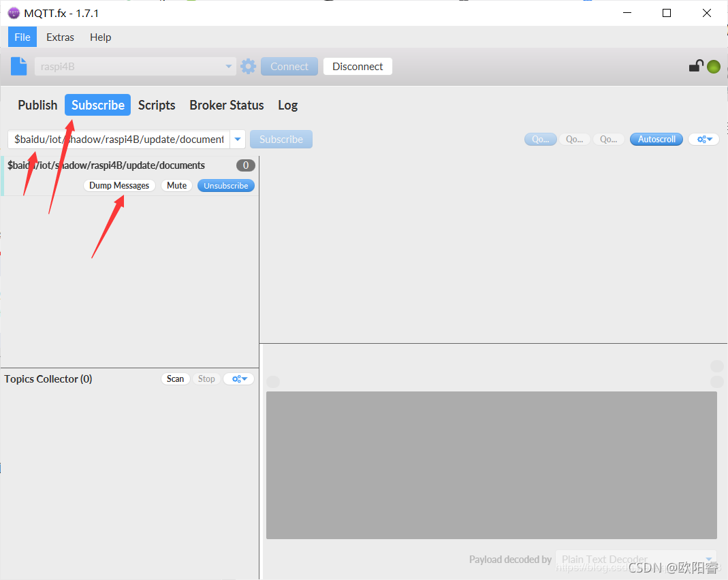
Task: Click the green connection status indicator
Action: click(714, 67)
